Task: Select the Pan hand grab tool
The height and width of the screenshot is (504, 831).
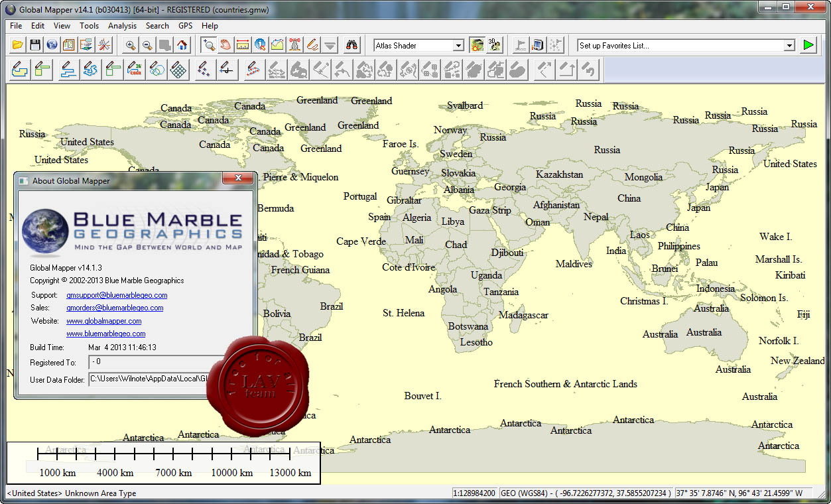Action: tap(226, 45)
